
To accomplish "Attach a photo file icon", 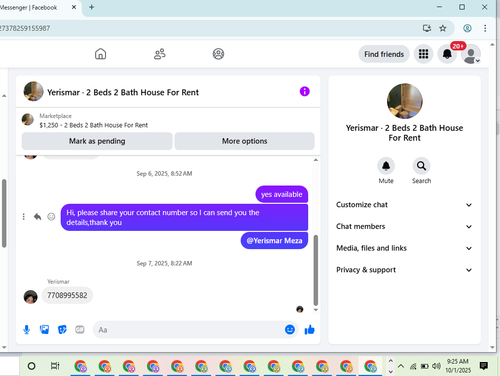I will pos(44,330).
